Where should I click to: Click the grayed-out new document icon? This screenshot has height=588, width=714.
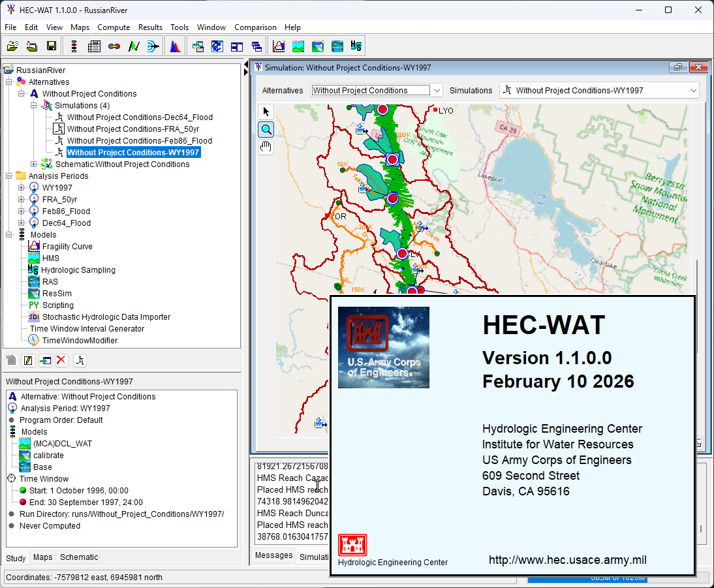coord(11,361)
